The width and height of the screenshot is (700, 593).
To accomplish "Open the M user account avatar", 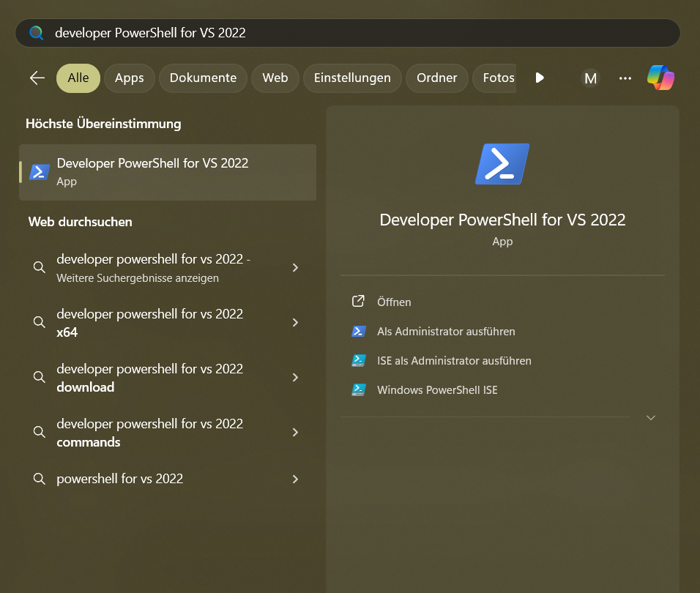I will click(590, 78).
